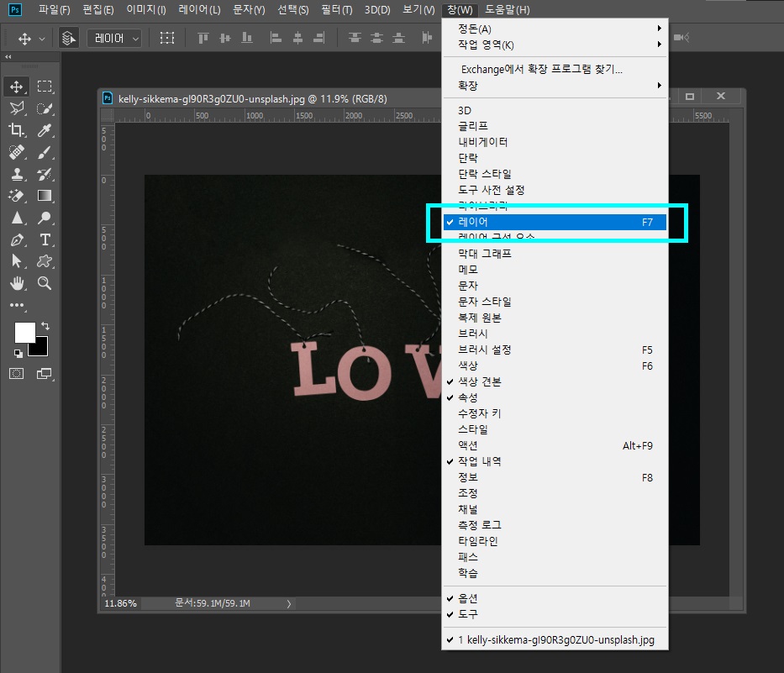Viewport: 784px width, 673px height.
Task: Select the Eyedropper tool
Action: pyautogui.click(x=45, y=130)
